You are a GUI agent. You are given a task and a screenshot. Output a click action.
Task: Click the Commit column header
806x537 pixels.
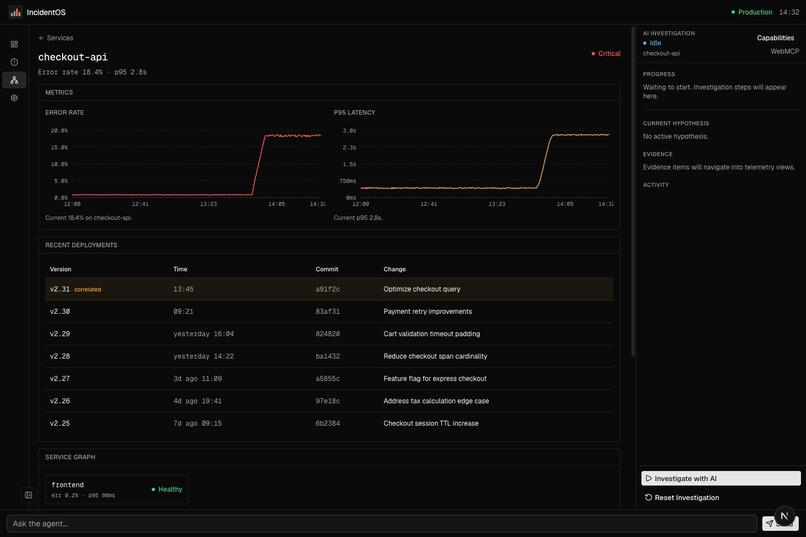point(327,269)
